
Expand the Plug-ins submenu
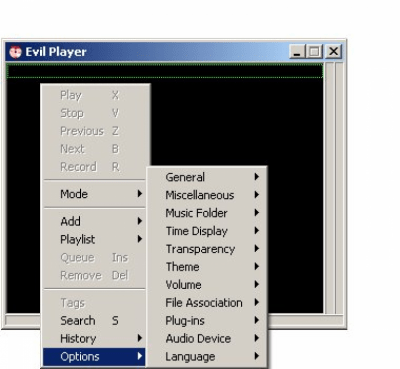point(207,321)
